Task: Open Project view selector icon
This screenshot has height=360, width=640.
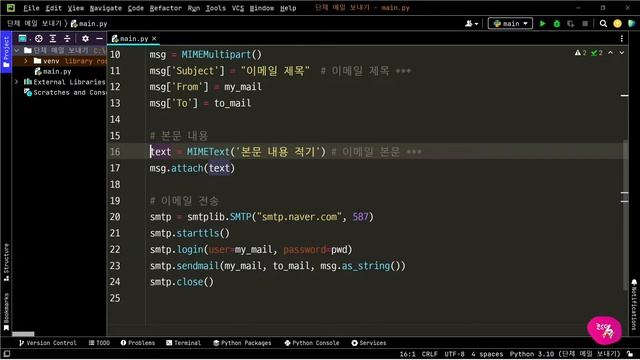Action: click(x=24, y=38)
